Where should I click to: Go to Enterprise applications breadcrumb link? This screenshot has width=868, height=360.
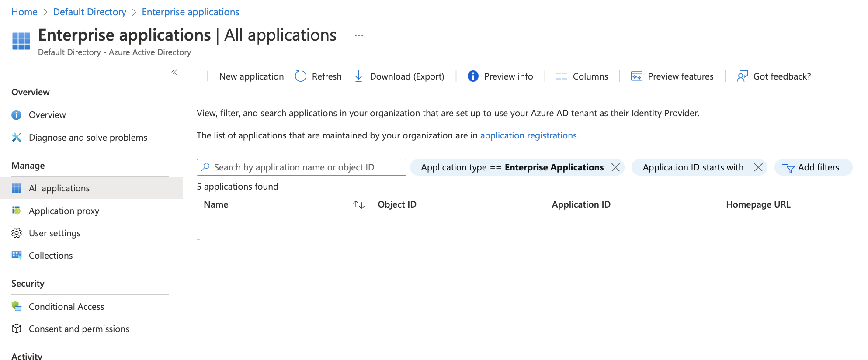pyautogui.click(x=191, y=12)
